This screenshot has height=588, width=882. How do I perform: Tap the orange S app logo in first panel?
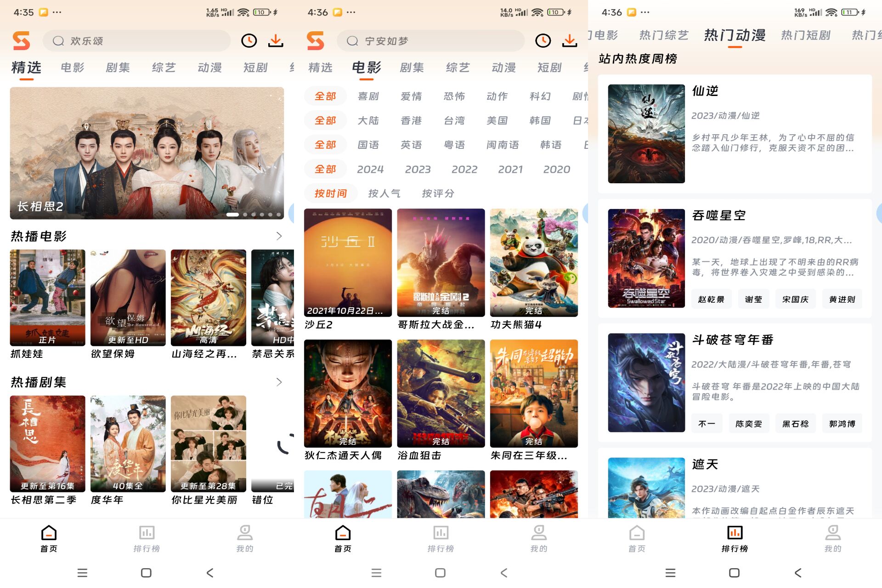(22, 41)
